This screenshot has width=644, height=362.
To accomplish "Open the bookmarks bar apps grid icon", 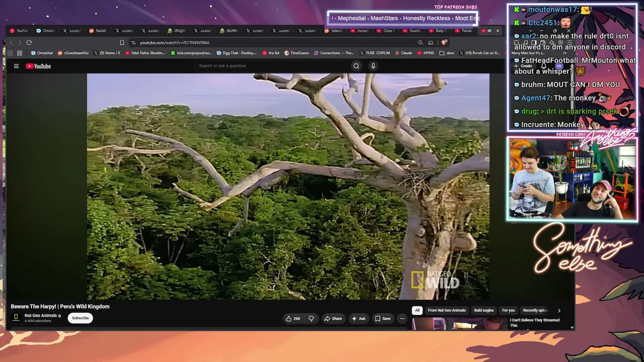I will tap(20, 53).
